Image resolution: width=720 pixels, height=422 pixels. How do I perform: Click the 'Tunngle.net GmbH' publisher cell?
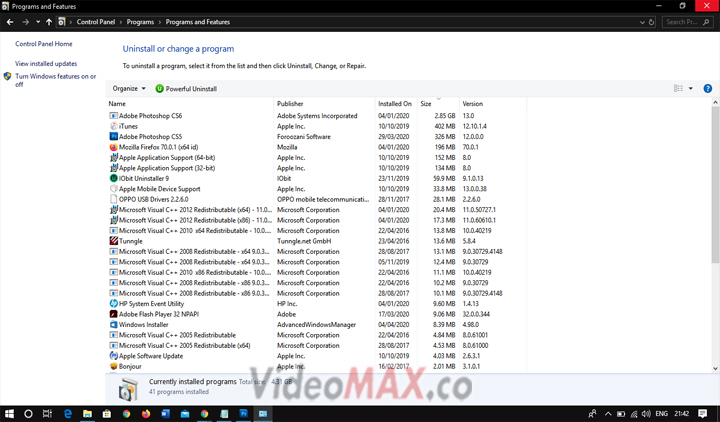pyautogui.click(x=304, y=241)
